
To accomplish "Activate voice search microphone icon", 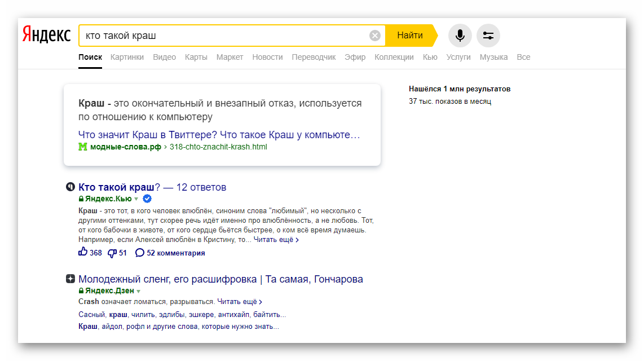I will coord(460,36).
